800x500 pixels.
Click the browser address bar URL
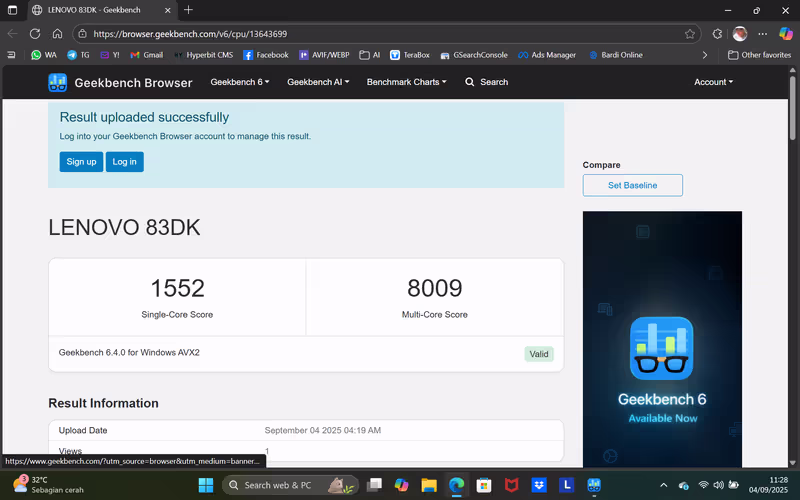click(x=300, y=33)
